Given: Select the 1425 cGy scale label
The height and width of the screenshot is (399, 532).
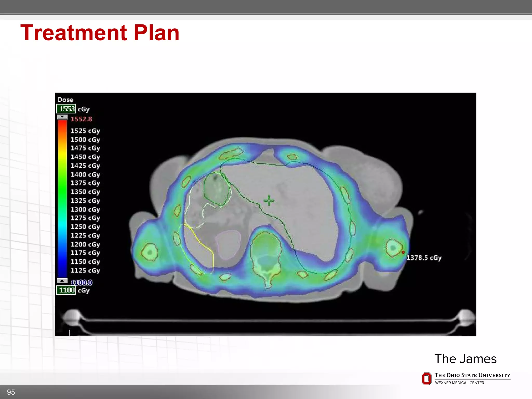Looking at the screenshot, I should (85, 166).
